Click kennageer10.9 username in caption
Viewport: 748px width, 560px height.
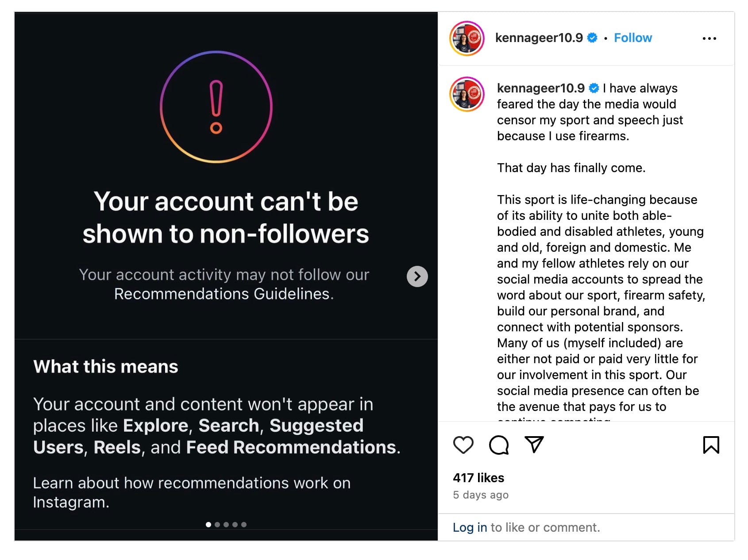pyautogui.click(x=541, y=88)
